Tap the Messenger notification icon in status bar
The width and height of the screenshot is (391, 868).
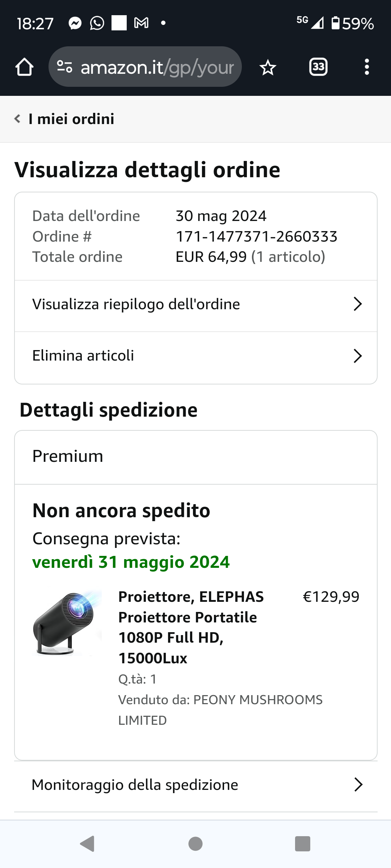click(x=75, y=24)
